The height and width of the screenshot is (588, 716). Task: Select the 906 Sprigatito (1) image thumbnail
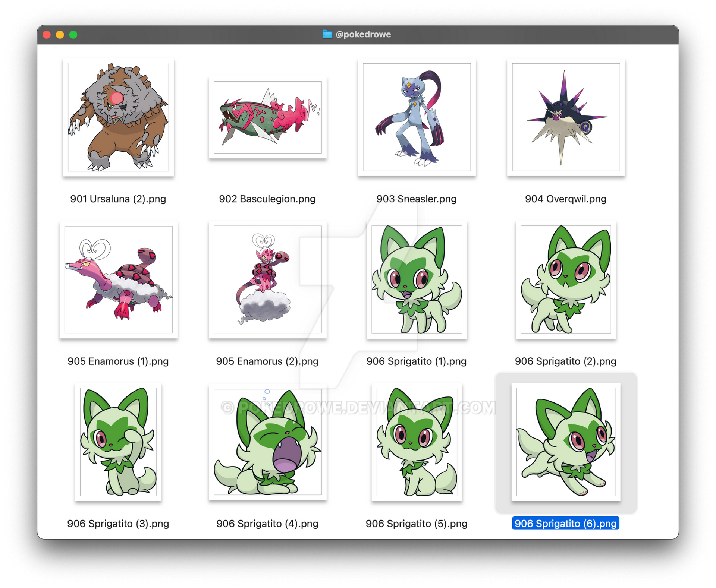(x=417, y=279)
